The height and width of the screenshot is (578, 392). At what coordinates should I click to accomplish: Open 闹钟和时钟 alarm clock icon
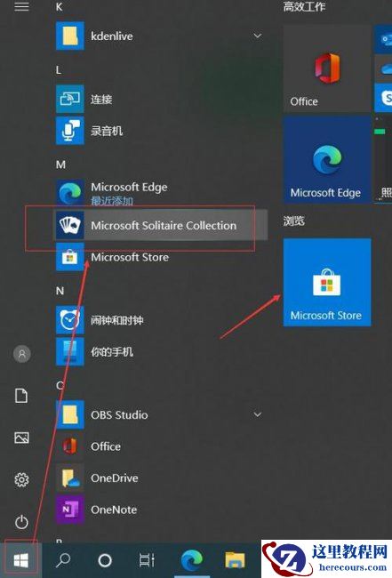coord(69,320)
